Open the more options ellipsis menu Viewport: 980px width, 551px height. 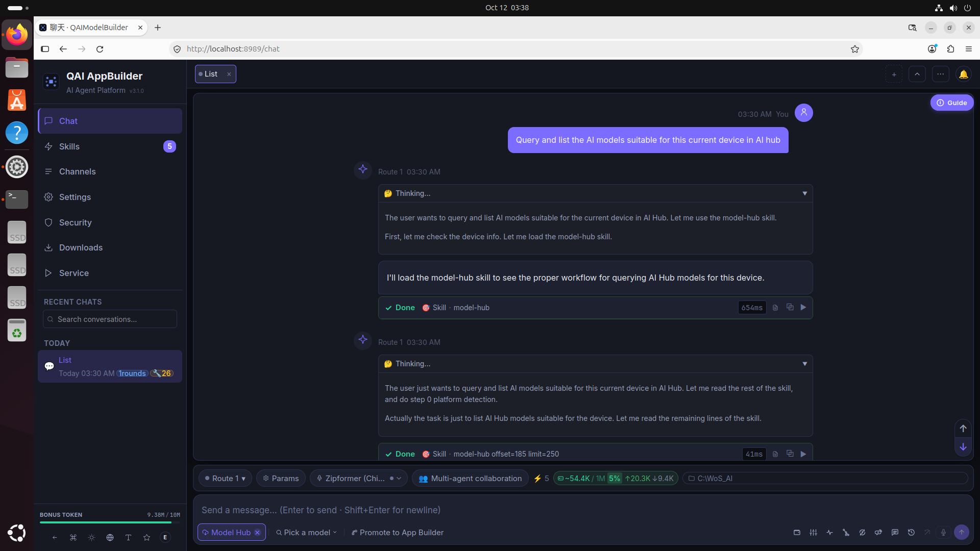click(941, 74)
